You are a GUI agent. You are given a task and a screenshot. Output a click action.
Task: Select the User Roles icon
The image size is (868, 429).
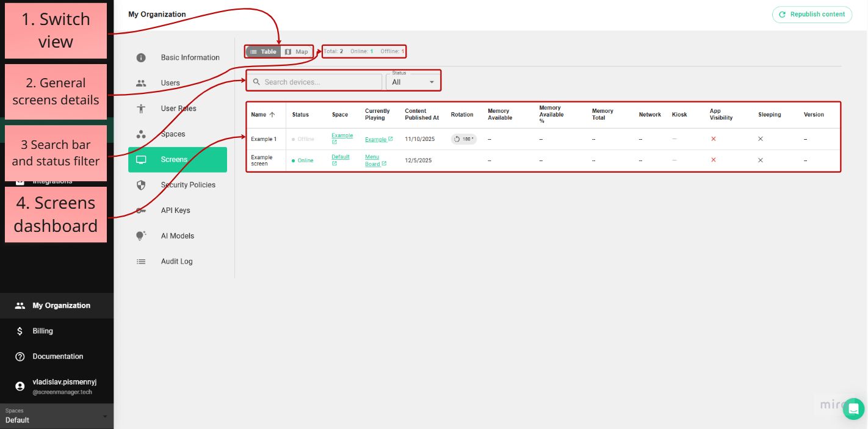click(141, 108)
